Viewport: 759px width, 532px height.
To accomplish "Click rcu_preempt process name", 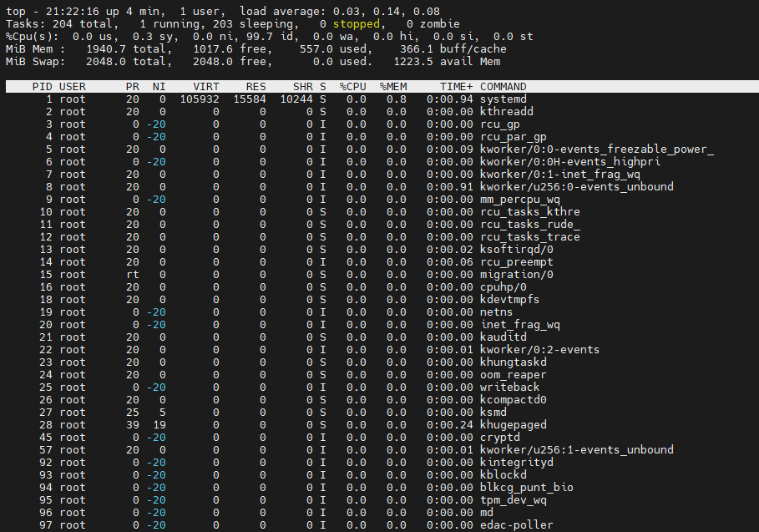I will click(517, 262).
